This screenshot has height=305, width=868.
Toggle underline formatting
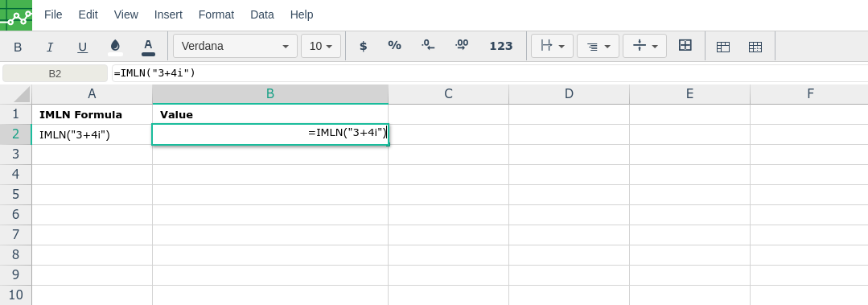point(83,47)
